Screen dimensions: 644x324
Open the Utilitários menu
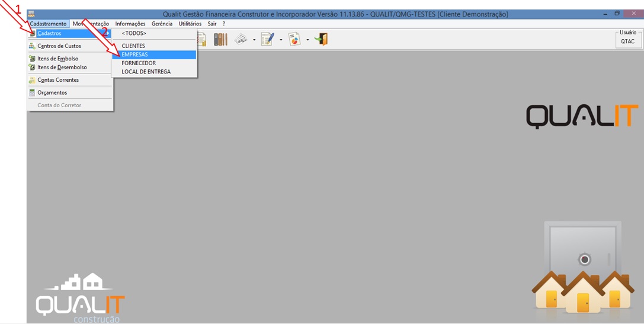[x=190, y=24]
